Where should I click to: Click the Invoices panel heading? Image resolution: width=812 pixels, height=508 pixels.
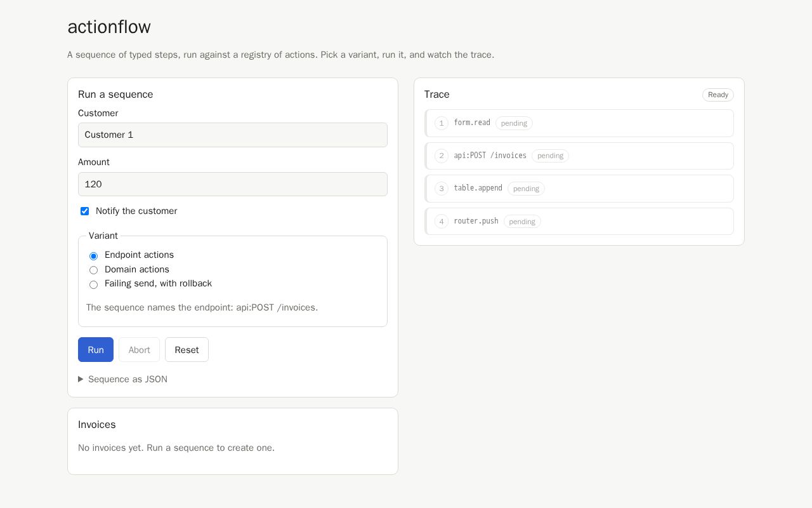(x=97, y=424)
